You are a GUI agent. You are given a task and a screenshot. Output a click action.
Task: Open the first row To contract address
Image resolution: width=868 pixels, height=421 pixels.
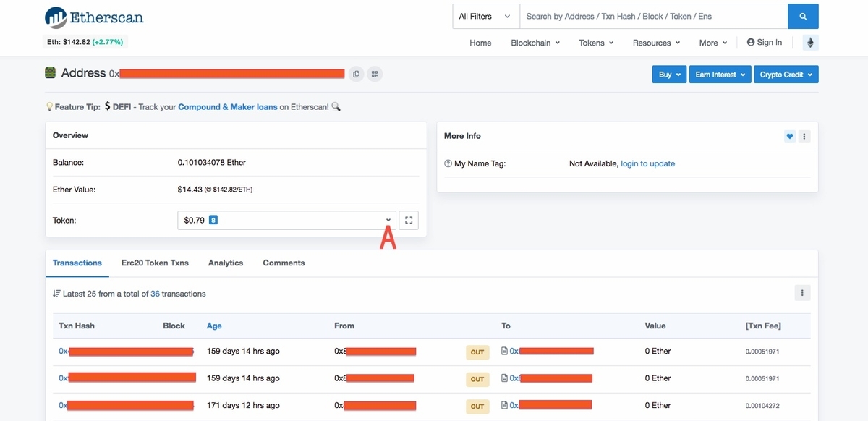552,352
